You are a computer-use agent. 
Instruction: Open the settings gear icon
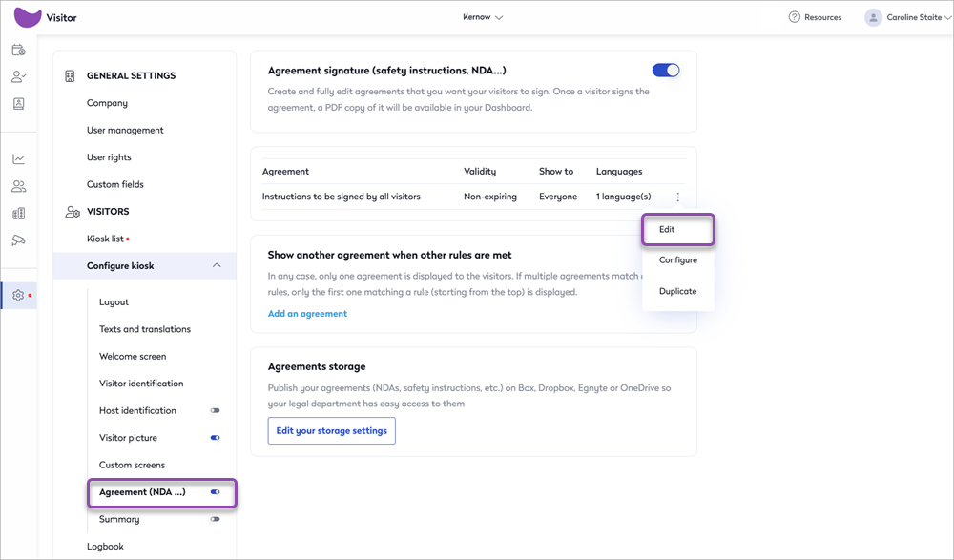(x=18, y=296)
